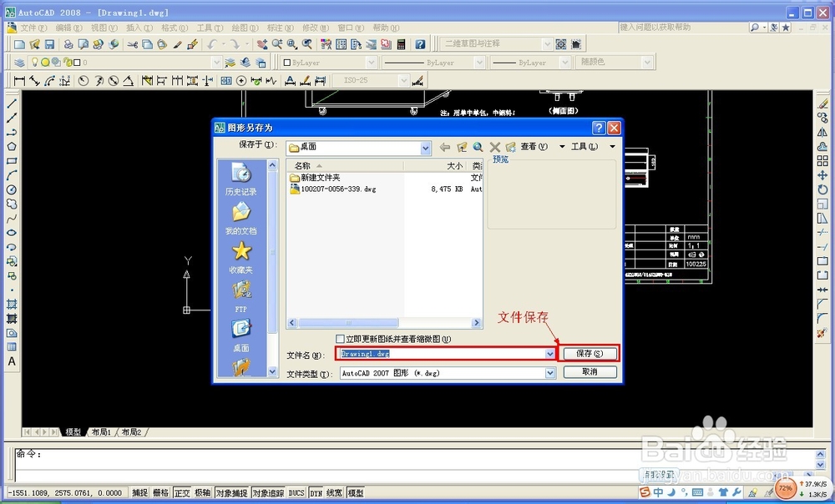Go to 历史记录 in the places bar
835x504 pixels.
click(240, 179)
